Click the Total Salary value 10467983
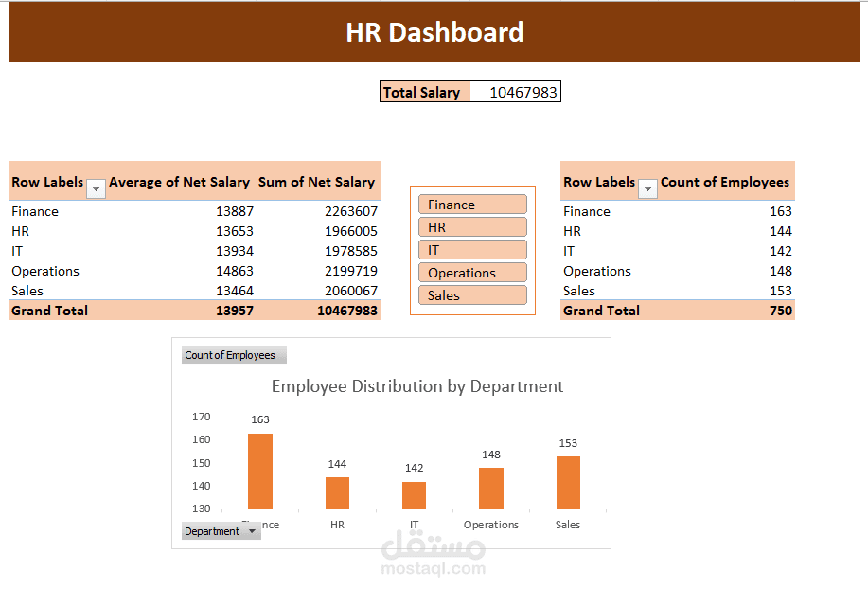This screenshot has width=868, height=589. click(x=516, y=91)
